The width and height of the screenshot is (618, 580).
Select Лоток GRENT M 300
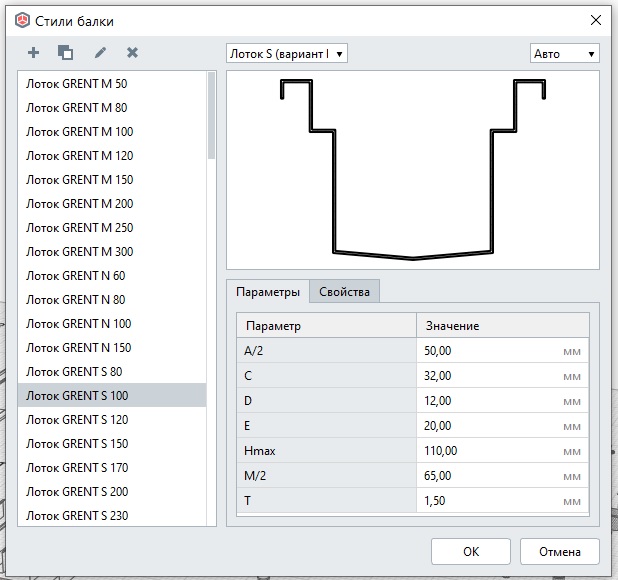tap(112, 252)
